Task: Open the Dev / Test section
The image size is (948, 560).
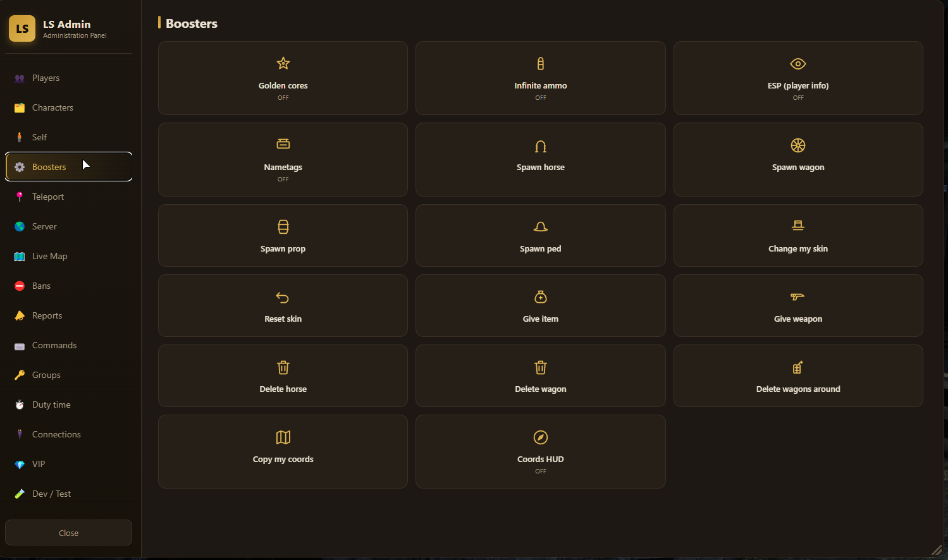Action: [68, 494]
